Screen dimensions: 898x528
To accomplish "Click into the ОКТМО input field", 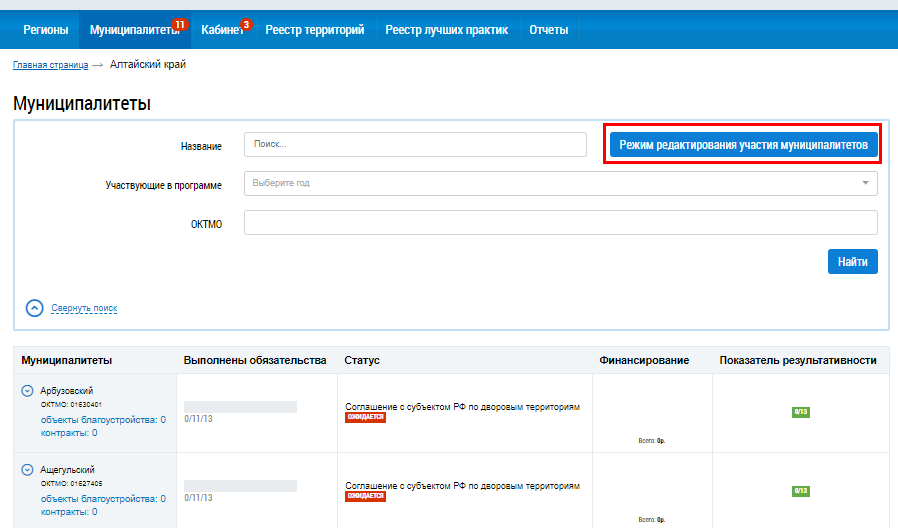I will point(560,223).
